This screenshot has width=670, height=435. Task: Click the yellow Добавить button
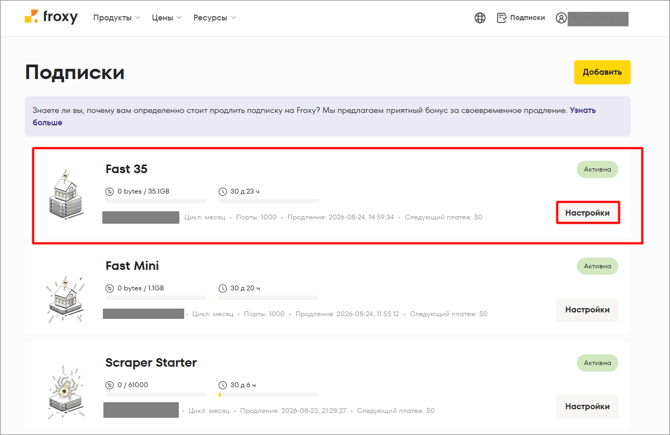(x=602, y=72)
